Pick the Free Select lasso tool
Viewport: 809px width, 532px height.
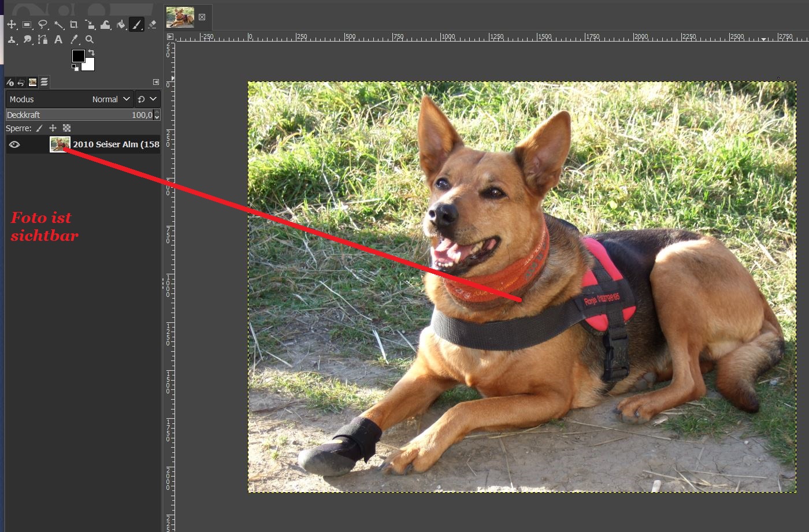[x=43, y=24]
